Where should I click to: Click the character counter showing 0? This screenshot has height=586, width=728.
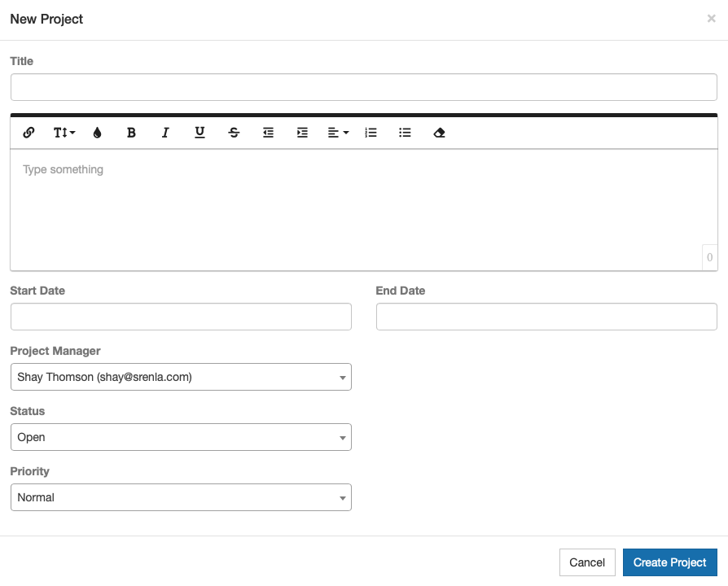709,257
